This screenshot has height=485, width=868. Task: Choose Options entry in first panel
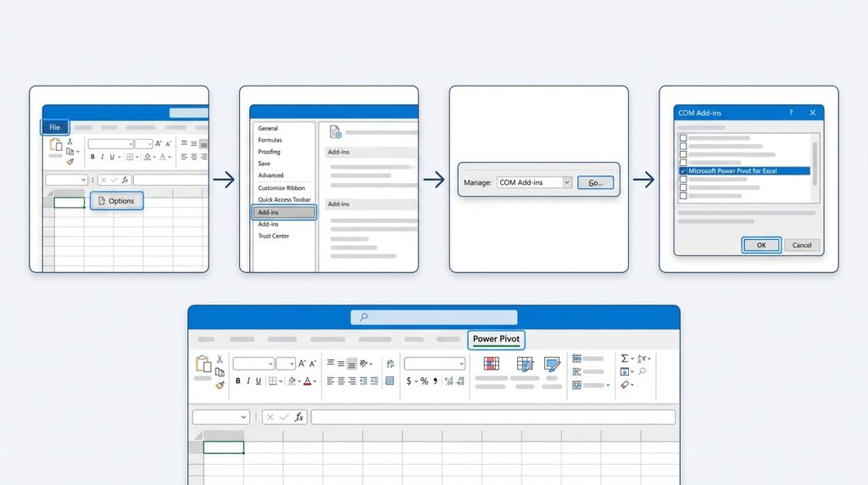click(116, 201)
